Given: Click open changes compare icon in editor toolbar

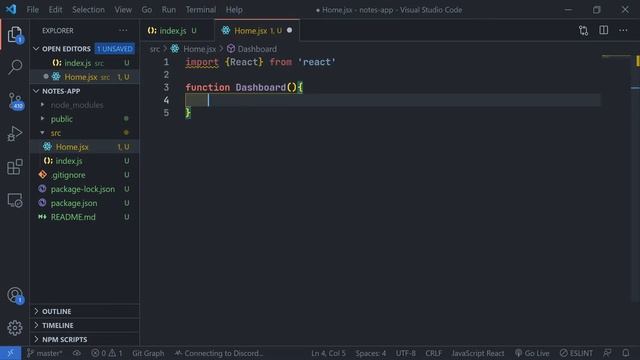Looking at the screenshot, I should coord(583,31).
